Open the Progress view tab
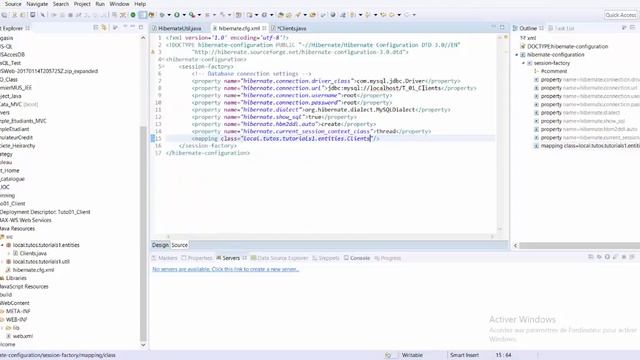The height and width of the screenshot is (360, 640). coord(387,258)
